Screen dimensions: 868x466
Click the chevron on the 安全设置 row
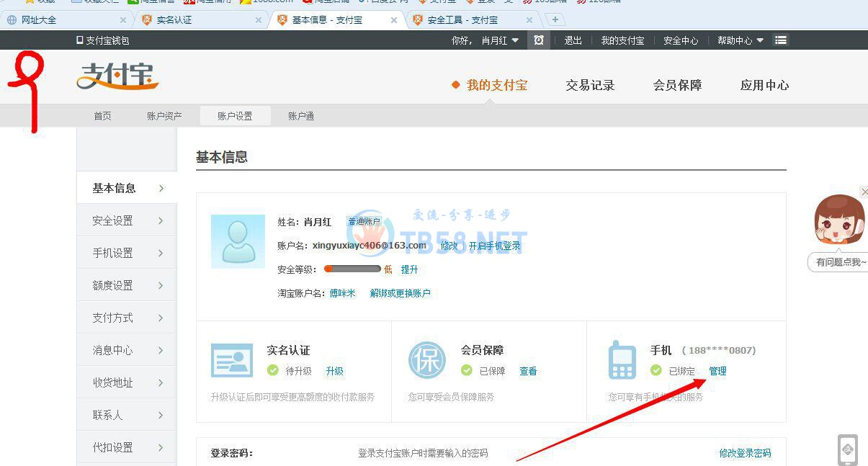coord(161,220)
